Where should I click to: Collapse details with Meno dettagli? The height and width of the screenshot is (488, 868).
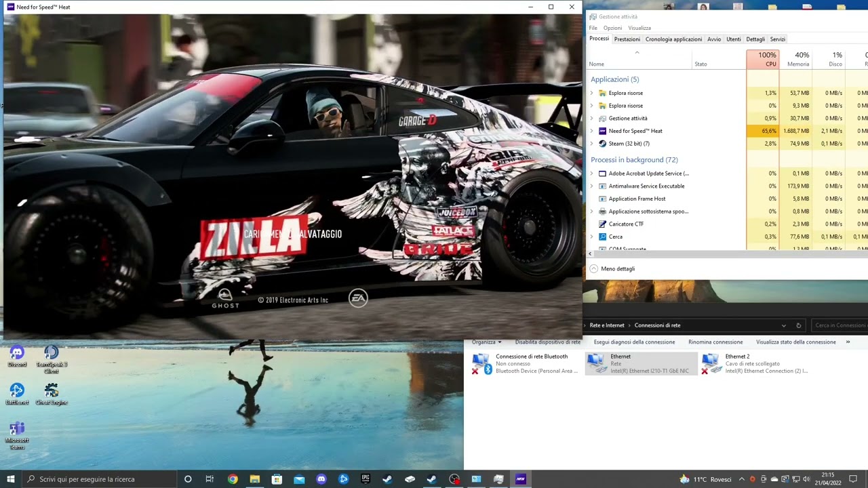(x=612, y=268)
